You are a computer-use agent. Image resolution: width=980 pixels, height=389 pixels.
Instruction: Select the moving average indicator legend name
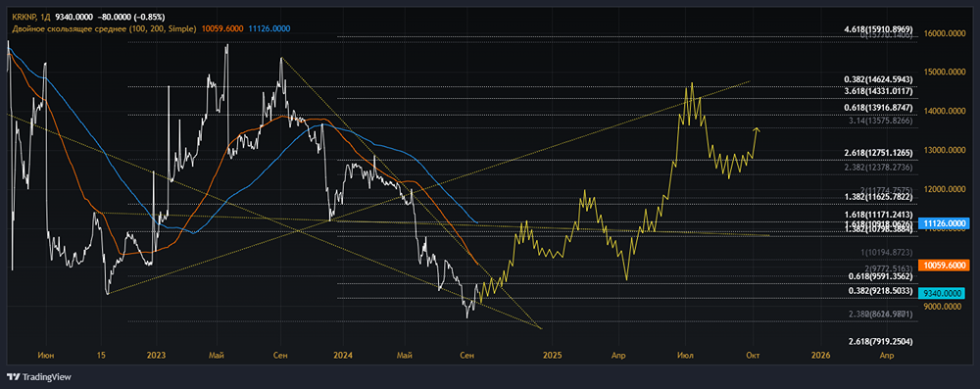tap(103, 28)
